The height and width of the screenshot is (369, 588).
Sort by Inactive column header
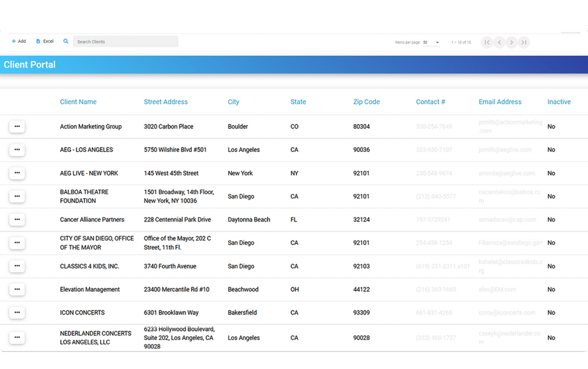559,102
